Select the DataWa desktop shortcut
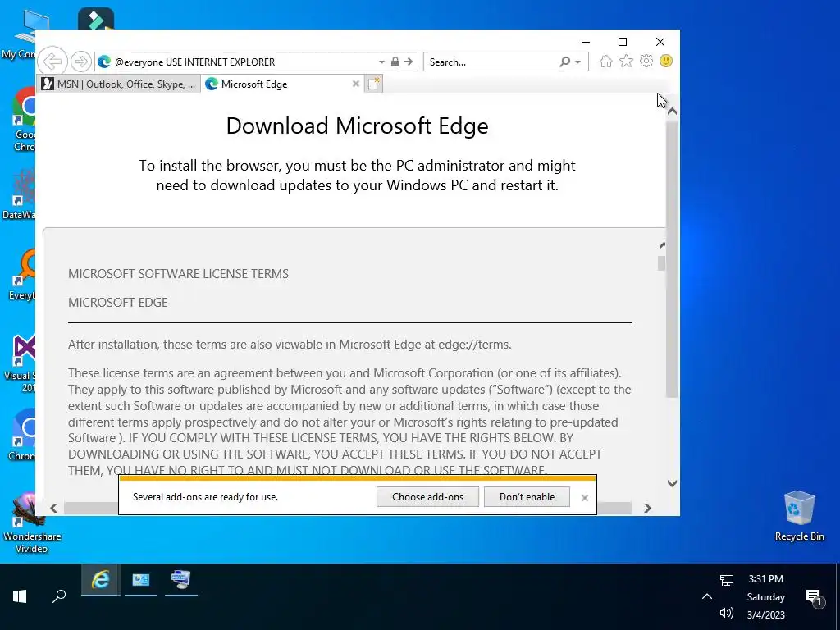This screenshot has height=630, width=840. [x=20, y=194]
